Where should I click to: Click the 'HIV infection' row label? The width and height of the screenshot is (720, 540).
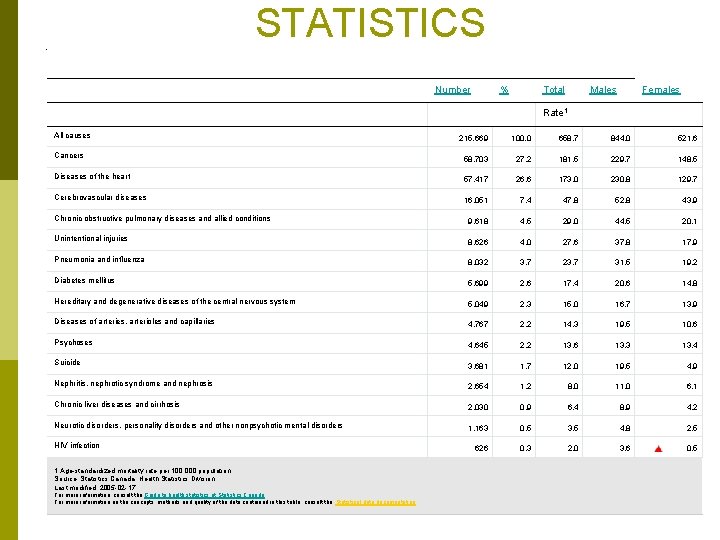(x=77, y=445)
